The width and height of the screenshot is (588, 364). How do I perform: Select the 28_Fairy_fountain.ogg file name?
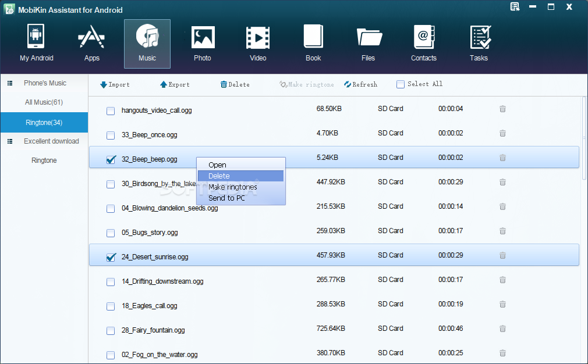(x=153, y=330)
